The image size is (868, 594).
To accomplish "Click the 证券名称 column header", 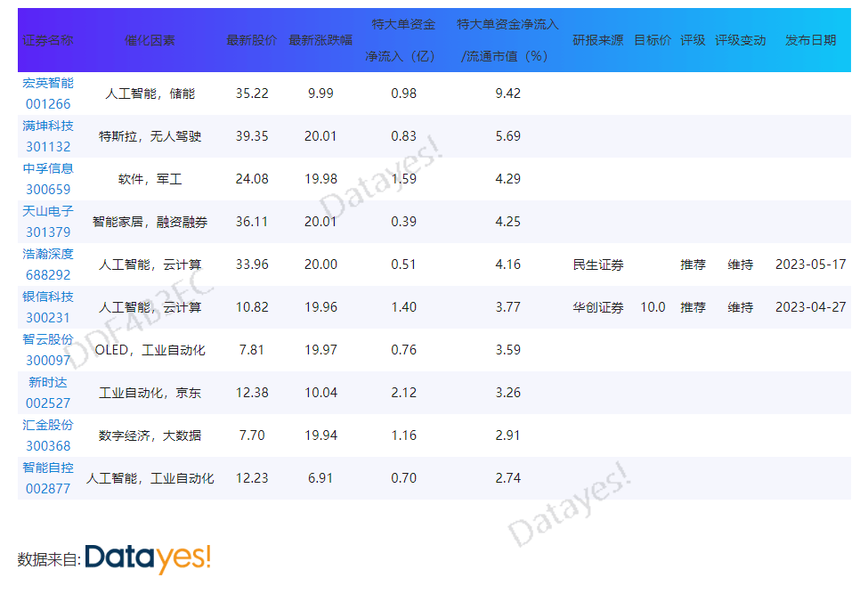I will [48, 41].
